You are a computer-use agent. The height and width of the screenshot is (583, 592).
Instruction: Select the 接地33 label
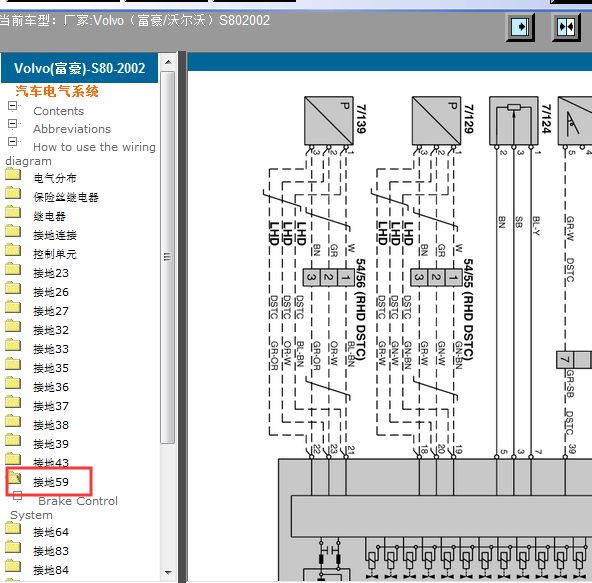(51, 349)
